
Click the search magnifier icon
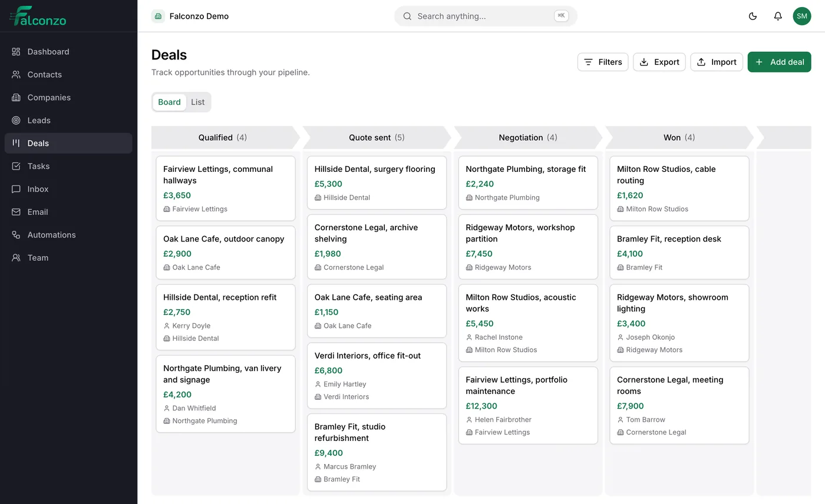click(407, 16)
